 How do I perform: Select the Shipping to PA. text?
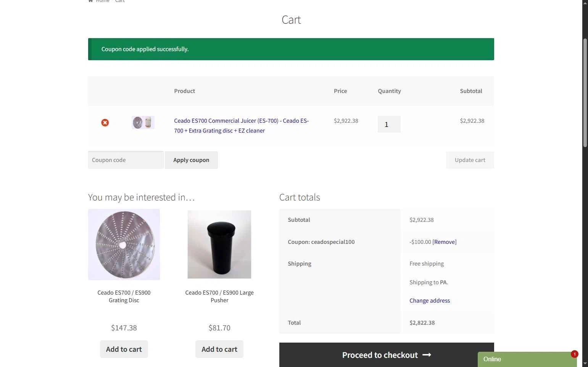click(429, 282)
